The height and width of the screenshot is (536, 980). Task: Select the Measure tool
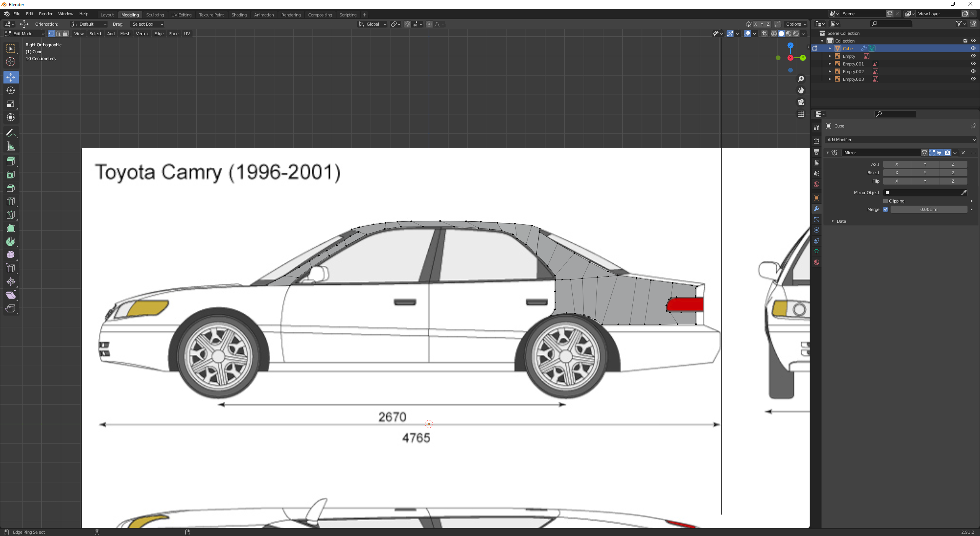(11, 147)
